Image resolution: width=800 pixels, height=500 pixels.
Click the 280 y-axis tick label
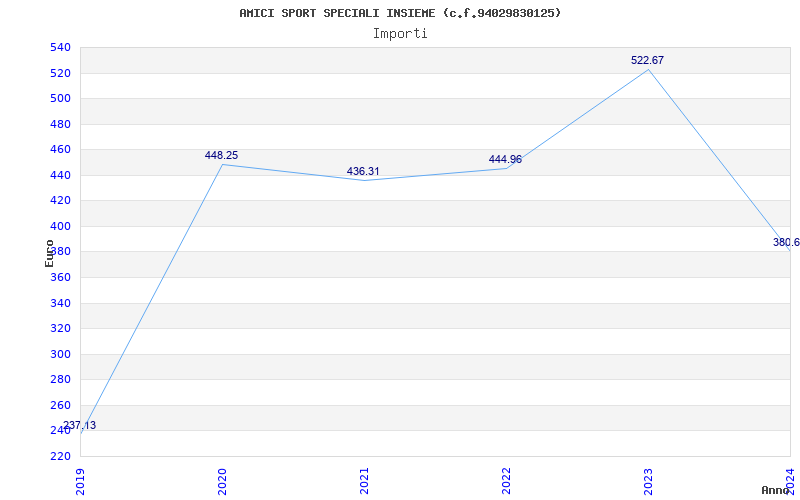pos(60,380)
